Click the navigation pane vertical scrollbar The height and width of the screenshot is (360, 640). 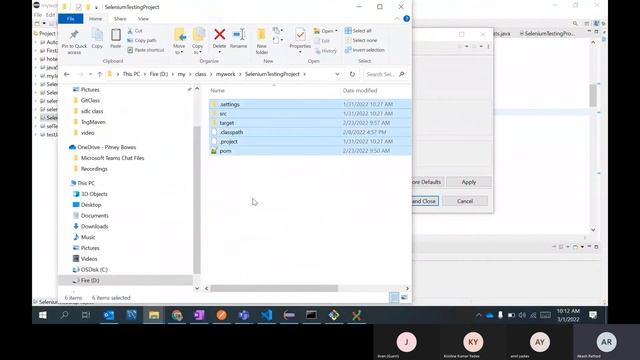(197, 200)
